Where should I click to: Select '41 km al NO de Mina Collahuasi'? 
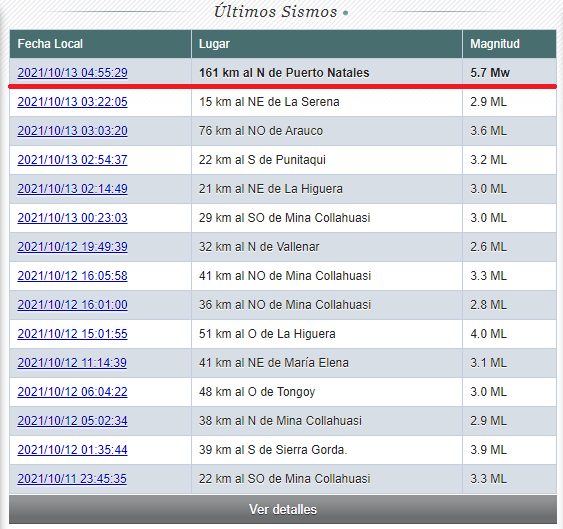(285, 276)
